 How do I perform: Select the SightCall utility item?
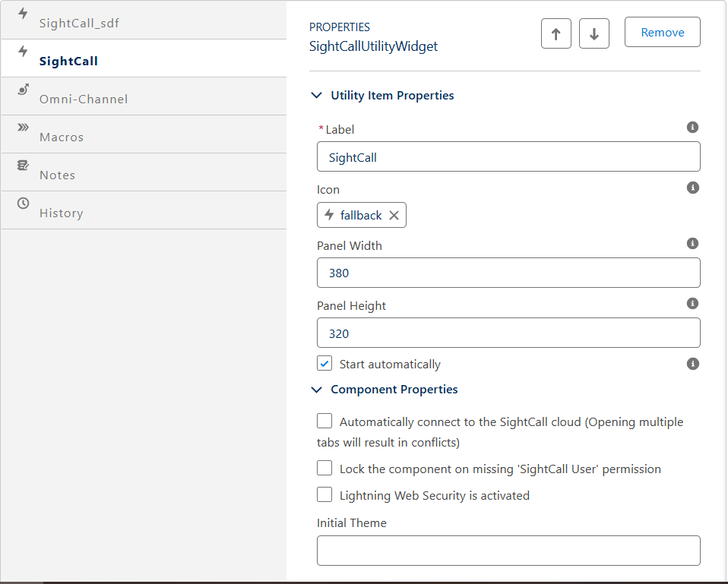(x=144, y=58)
